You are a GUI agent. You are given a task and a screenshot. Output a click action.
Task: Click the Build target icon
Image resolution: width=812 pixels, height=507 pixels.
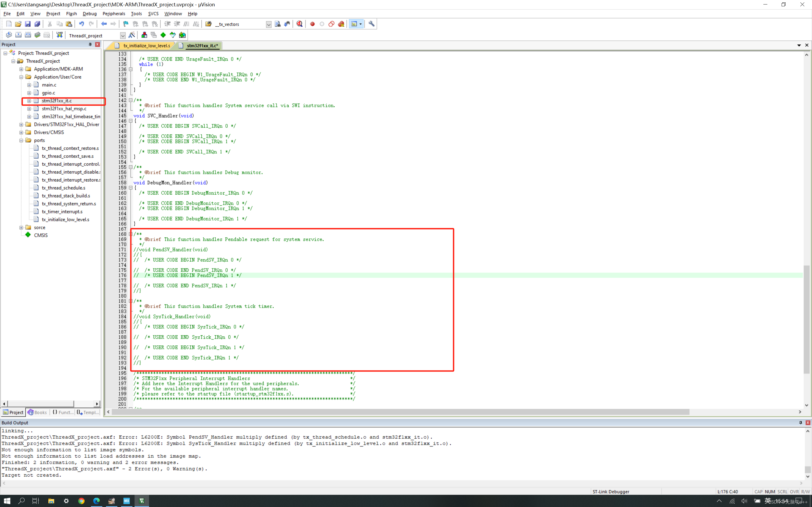pos(19,35)
